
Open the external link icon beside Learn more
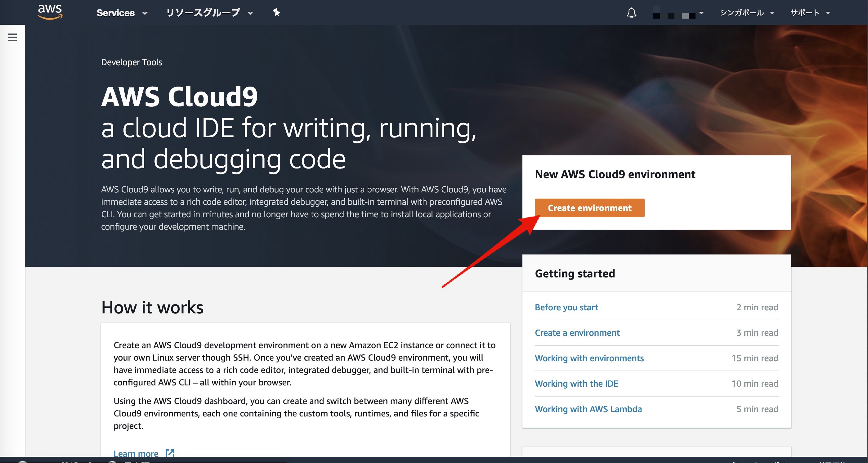(170, 453)
